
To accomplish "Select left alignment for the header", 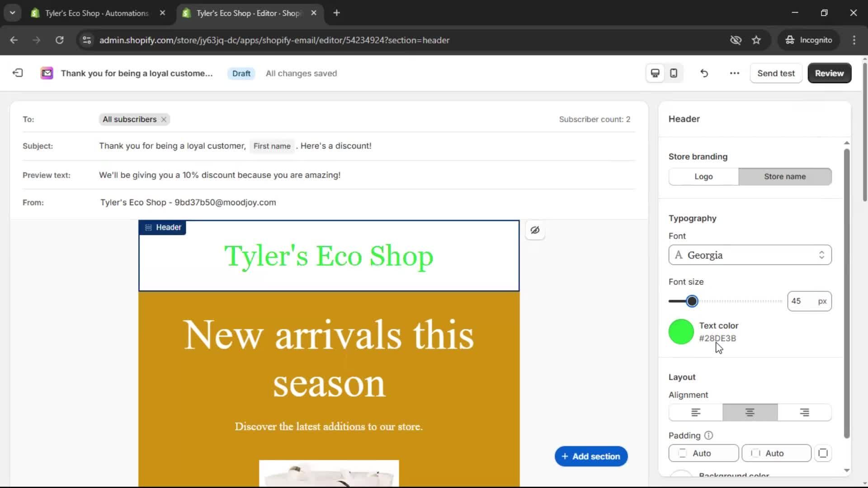I will 695,412.
